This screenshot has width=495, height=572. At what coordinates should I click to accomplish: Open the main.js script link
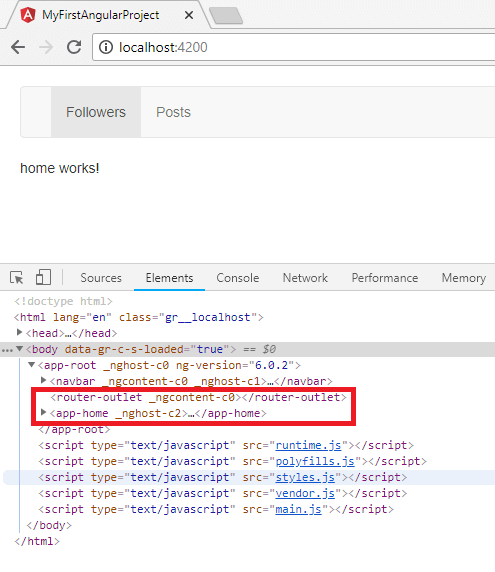[298, 510]
